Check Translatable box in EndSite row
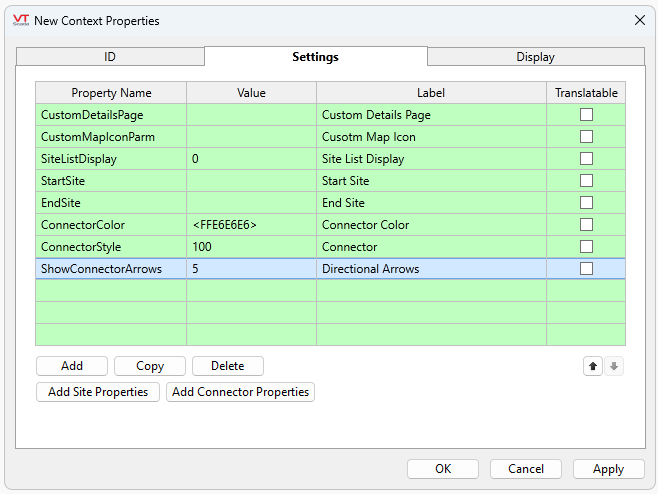 pyautogui.click(x=586, y=203)
